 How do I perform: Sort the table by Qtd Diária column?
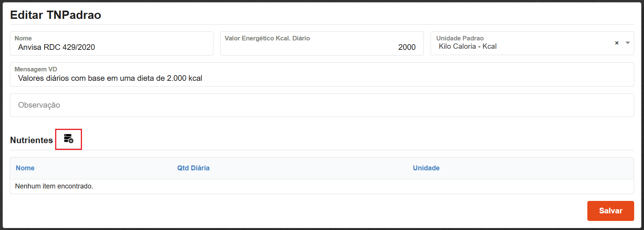pos(193,168)
